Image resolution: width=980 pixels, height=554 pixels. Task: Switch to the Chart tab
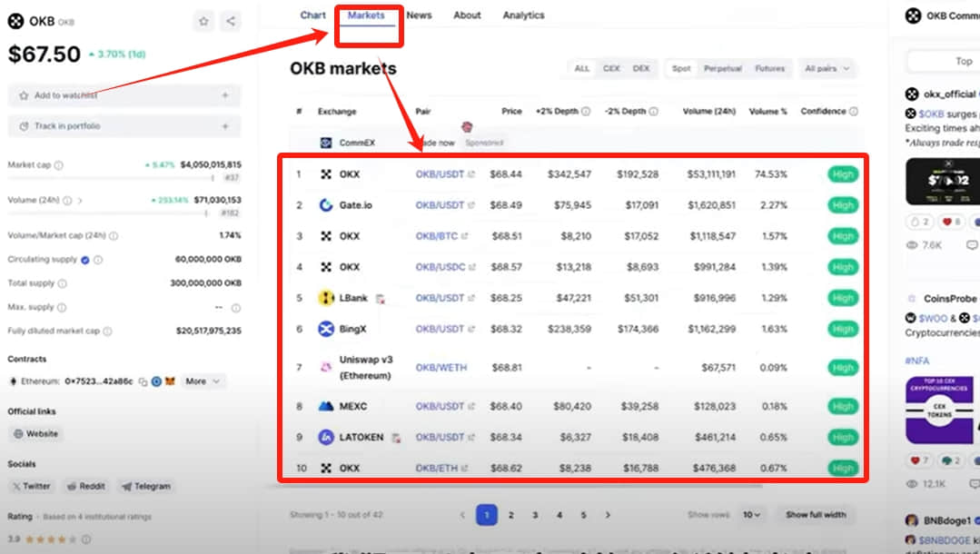pyautogui.click(x=313, y=15)
